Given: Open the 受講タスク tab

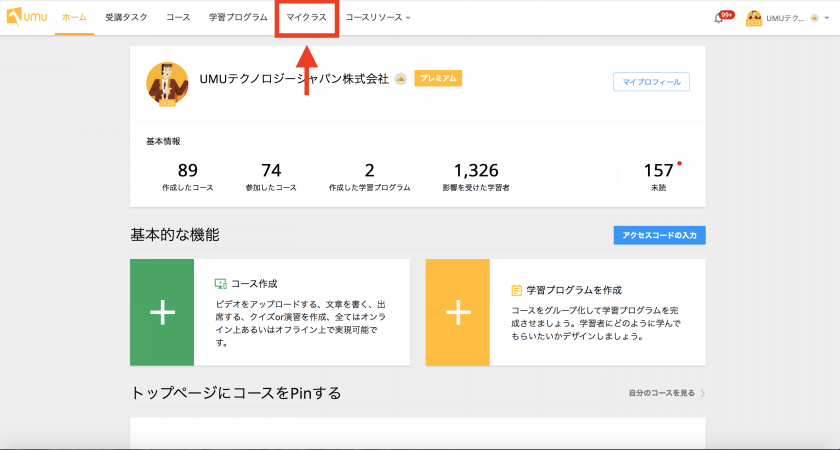Looking at the screenshot, I should point(126,17).
